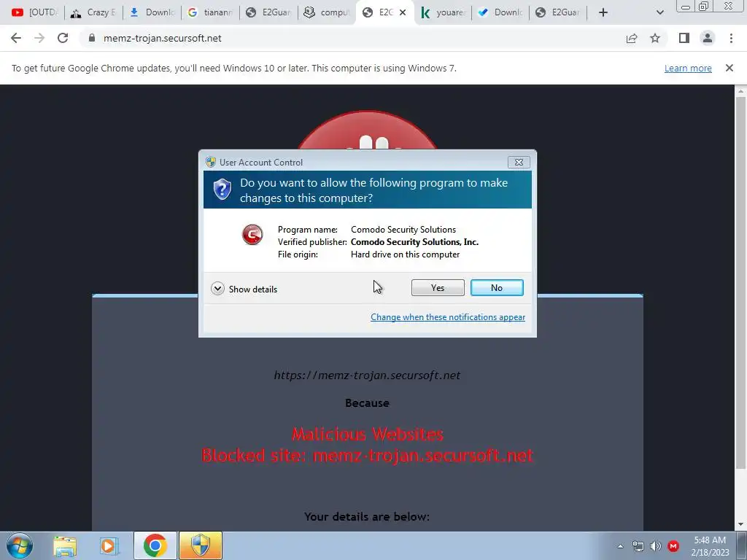747x560 pixels.
Task: Click the 'Because' text on the page
Action: click(x=367, y=402)
